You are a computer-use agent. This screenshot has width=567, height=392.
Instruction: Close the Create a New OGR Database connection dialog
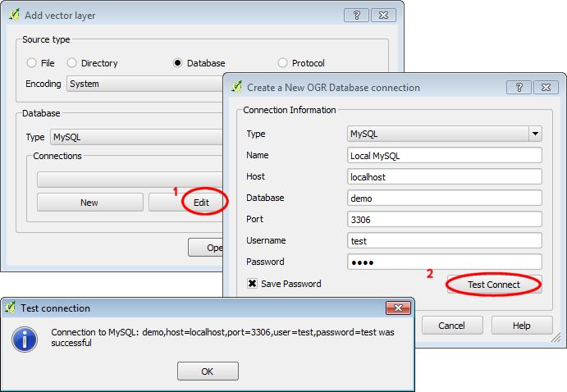point(546,88)
